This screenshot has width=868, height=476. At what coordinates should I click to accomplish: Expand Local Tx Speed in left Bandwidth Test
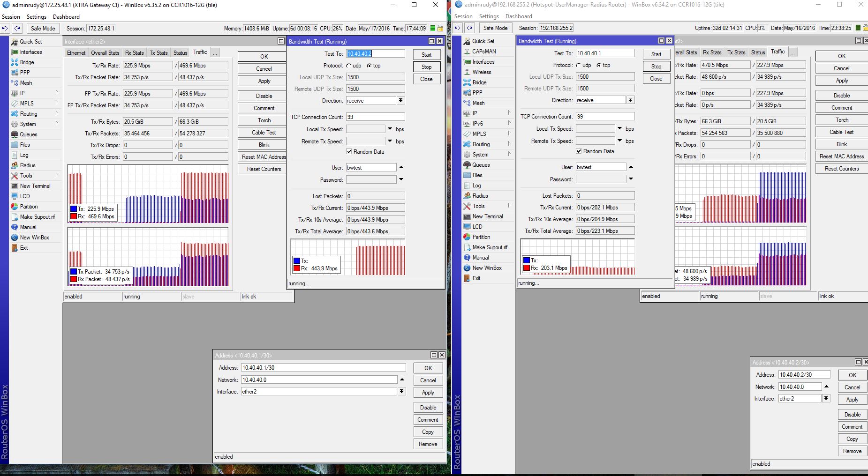(x=390, y=129)
